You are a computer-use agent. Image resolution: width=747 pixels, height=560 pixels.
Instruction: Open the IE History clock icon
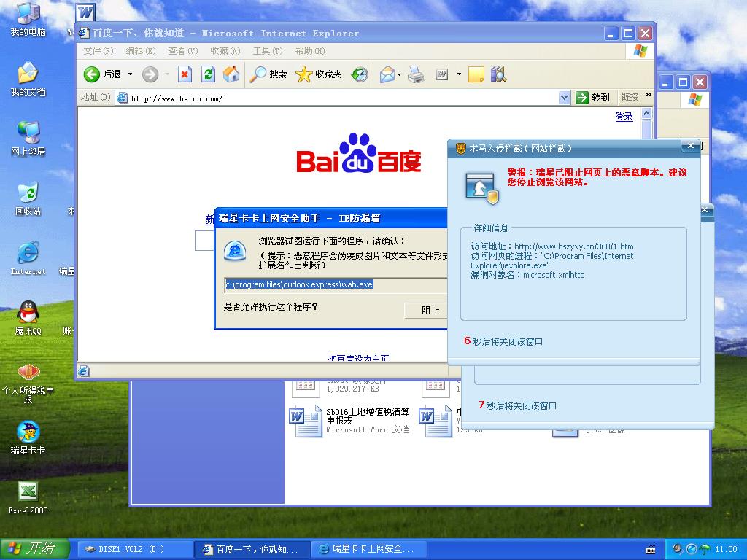coord(360,74)
